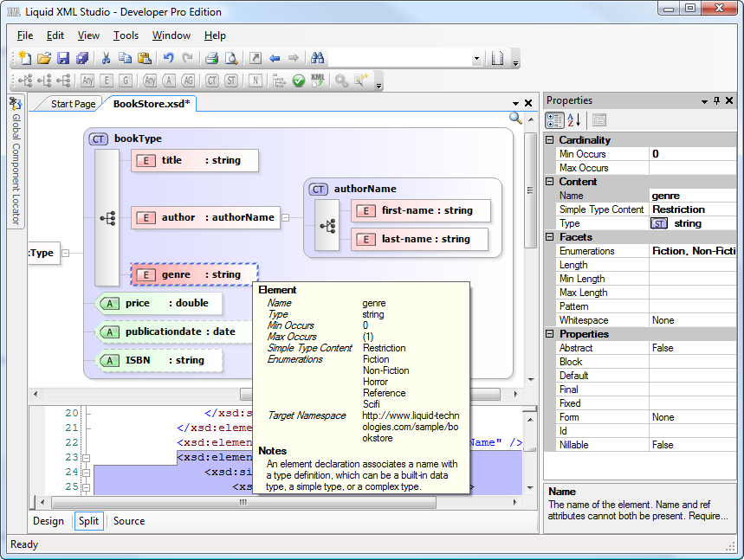This screenshot has width=744, height=560.
Task: Open the Tools menu
Action: 126,35
